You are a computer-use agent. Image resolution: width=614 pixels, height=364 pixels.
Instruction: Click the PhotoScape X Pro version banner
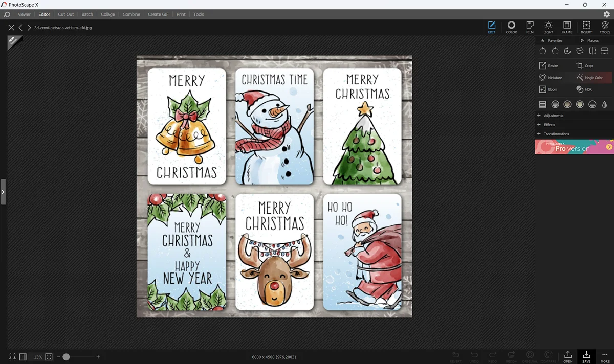574,147
